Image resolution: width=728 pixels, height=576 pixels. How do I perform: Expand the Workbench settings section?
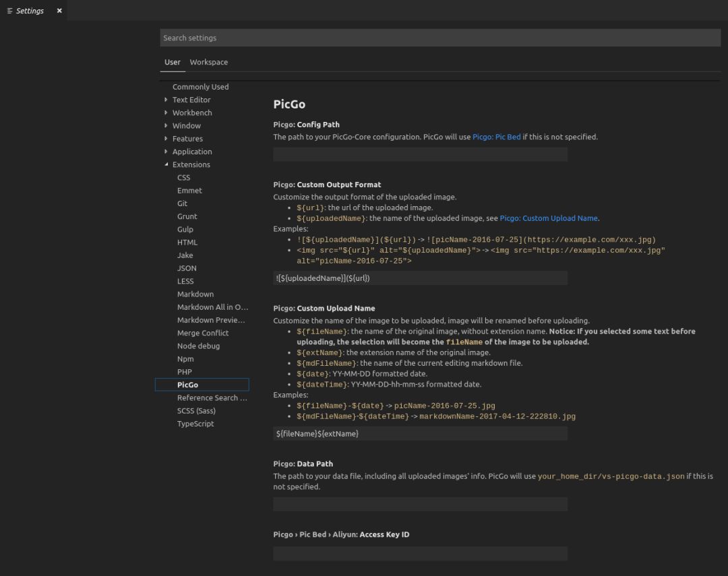tap(166, 113)
